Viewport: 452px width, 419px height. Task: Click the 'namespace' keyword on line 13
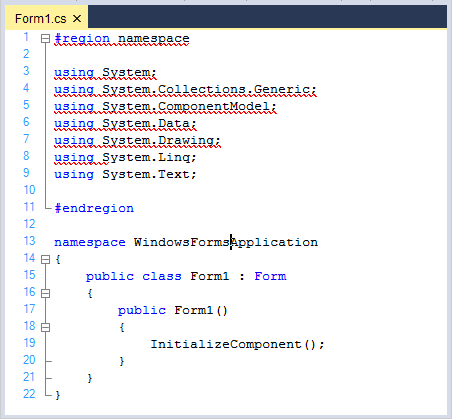click(x=90, y=242)
